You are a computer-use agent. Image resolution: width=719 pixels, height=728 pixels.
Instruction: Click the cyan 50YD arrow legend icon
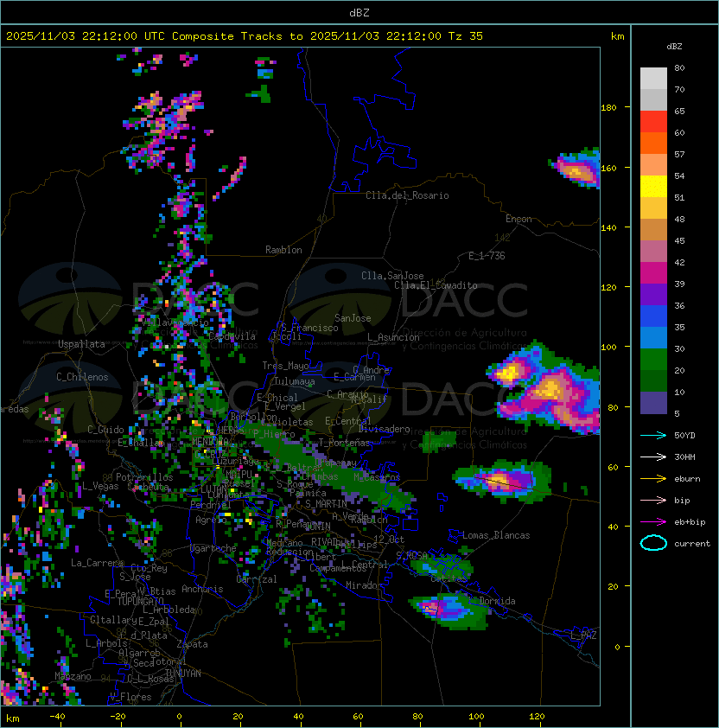[x=653, y=436]
